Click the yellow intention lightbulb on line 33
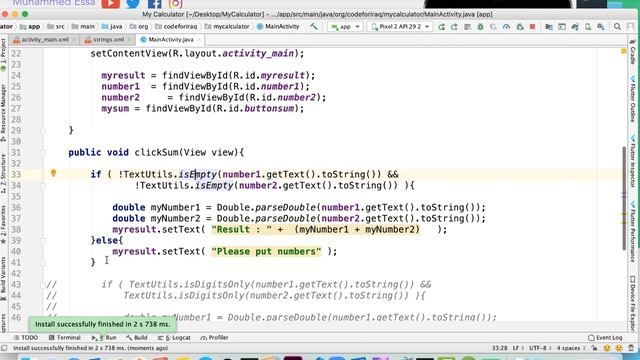The image size is (640, 360). (53, 173)
